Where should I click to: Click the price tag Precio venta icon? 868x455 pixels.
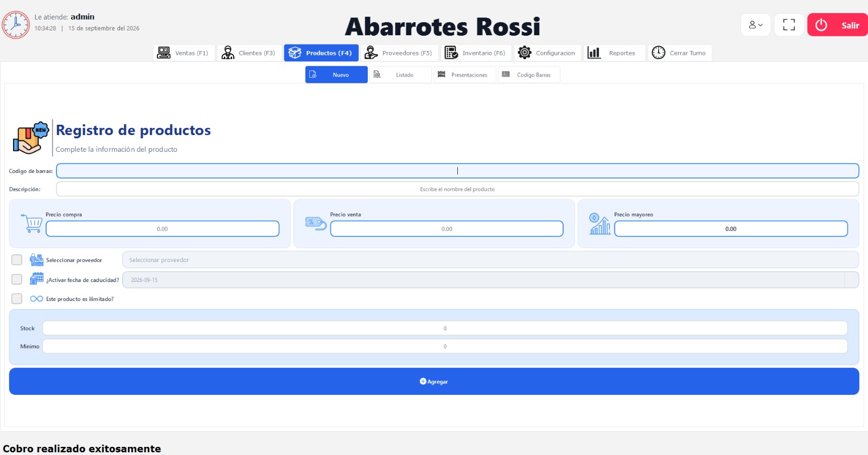[316, 223]
